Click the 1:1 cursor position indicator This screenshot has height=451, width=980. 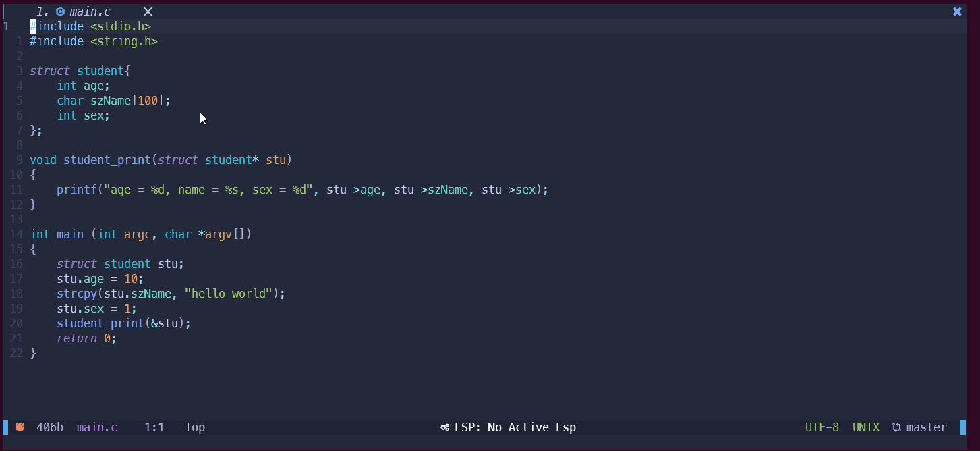click(x=154, y=427)
